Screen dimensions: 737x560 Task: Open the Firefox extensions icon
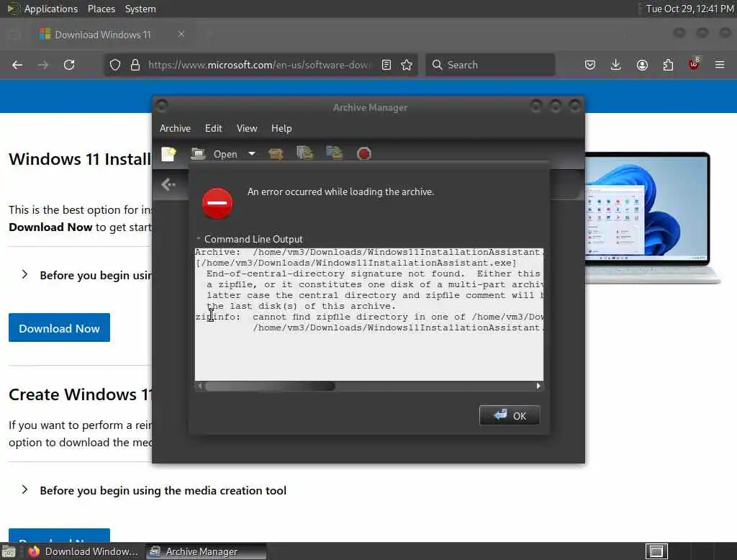click(x=668, y=65)
